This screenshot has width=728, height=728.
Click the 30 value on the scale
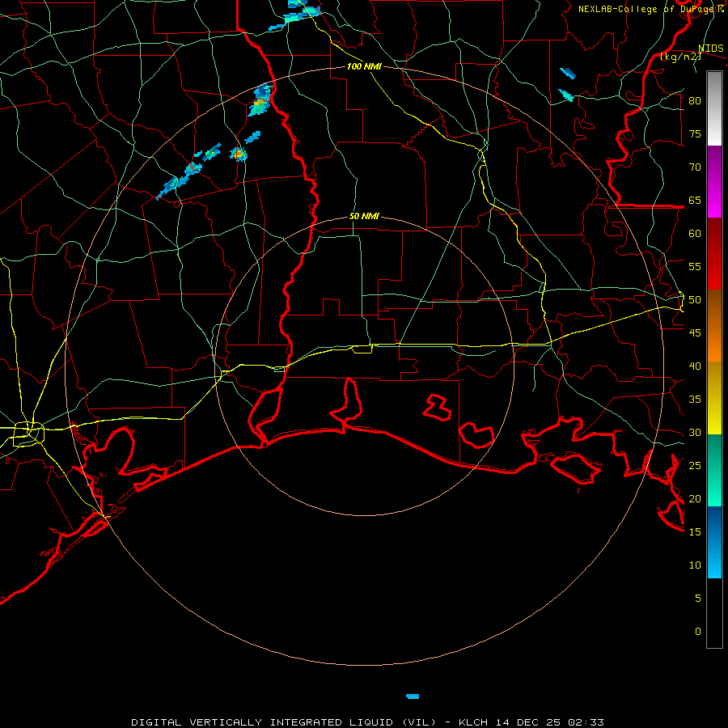pyautogui.click(x=695, y=432)
